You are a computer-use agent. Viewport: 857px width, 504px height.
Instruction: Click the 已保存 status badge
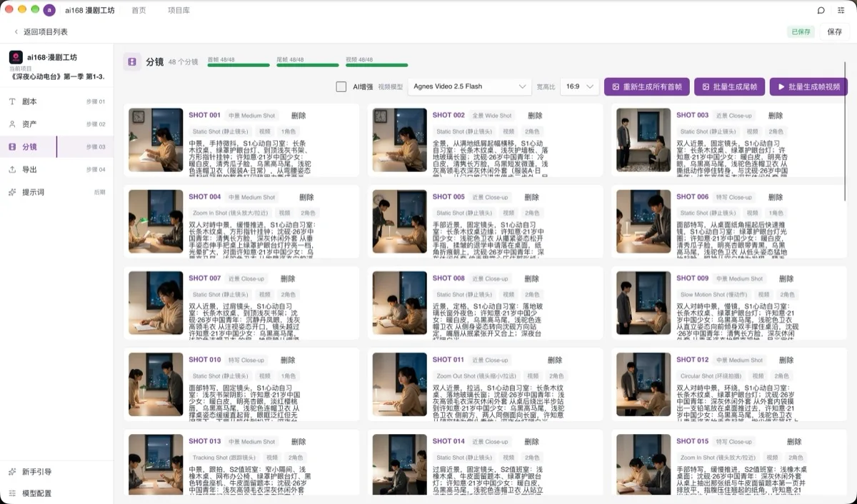coord(801,32)
